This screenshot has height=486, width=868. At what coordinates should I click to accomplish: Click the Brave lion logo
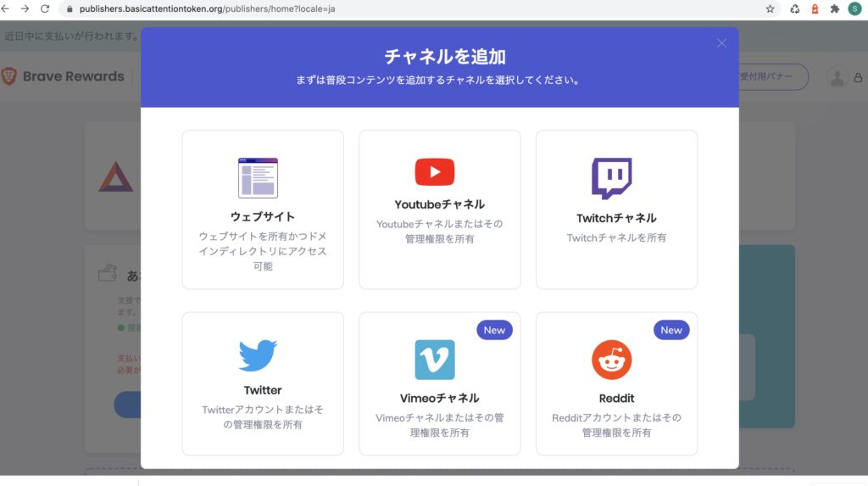[8, 76]
